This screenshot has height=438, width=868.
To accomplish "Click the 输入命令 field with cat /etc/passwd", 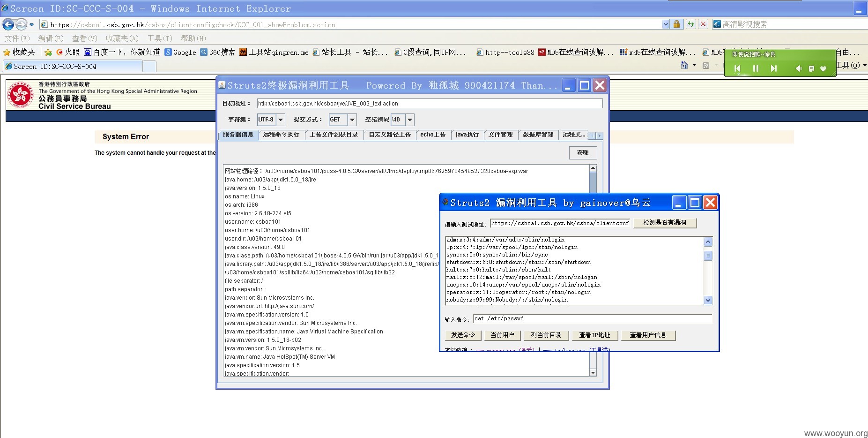I will pyautogui.click(x=593, y=318).
